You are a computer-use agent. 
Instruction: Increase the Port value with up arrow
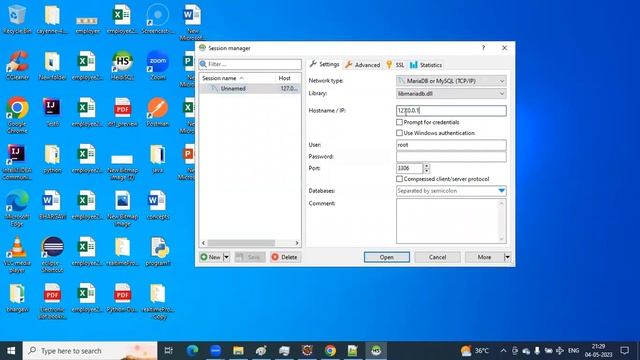(x=427, y=165)
